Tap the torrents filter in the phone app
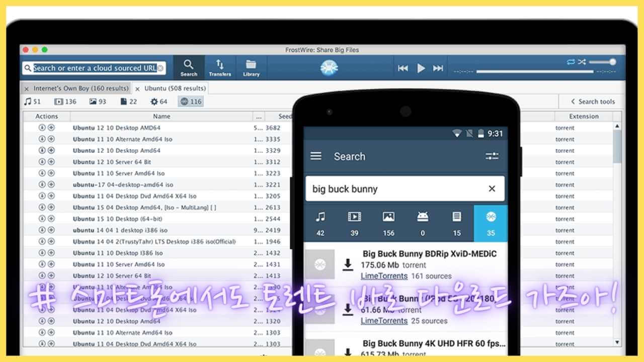This screenshot has width=644, height=362. click(x=491, y=223)
